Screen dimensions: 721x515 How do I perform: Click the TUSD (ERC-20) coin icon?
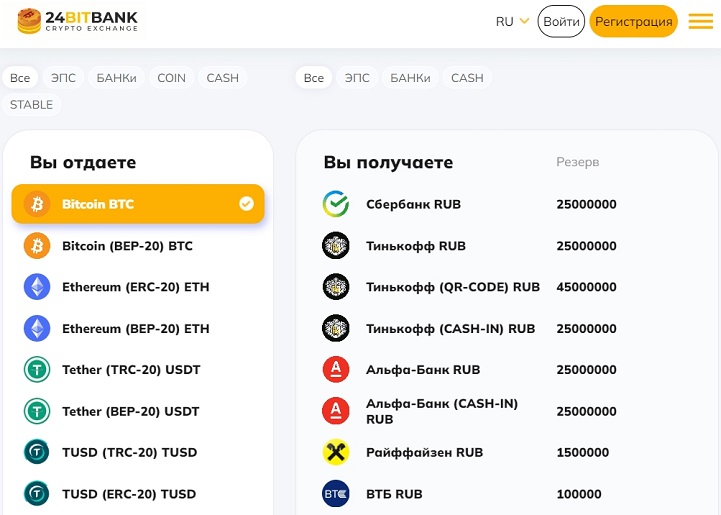point(37,493)
